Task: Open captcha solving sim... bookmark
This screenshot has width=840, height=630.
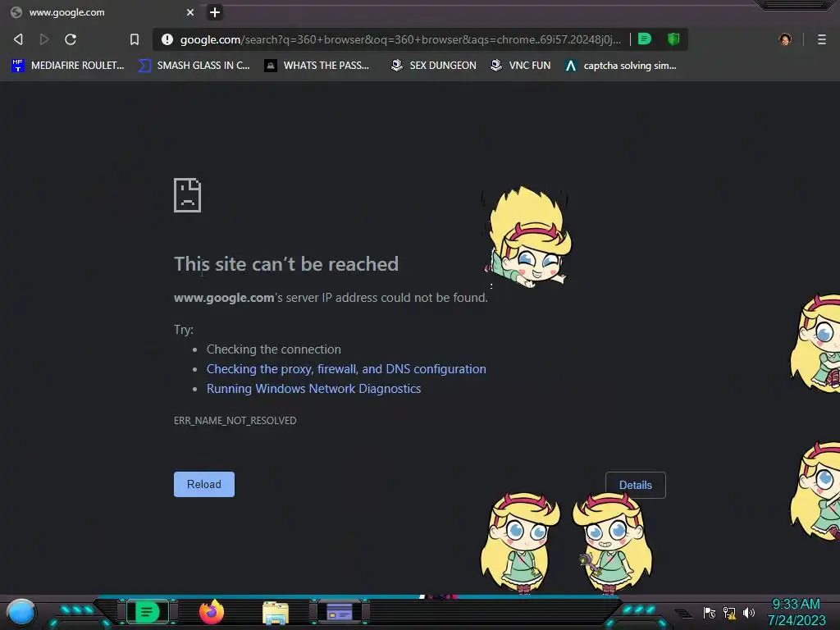Action: click(x=620, y=66)
